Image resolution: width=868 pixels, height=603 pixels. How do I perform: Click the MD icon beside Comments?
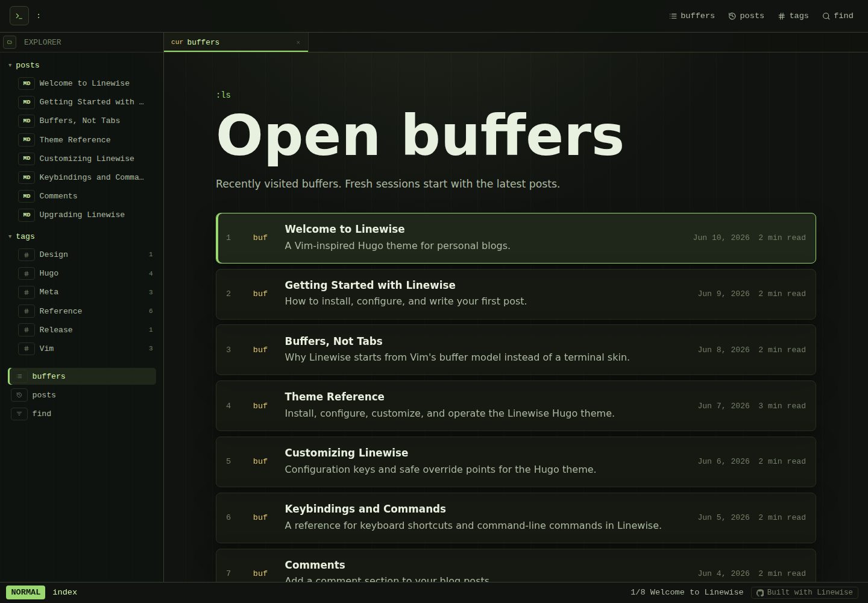pos(27,196)
